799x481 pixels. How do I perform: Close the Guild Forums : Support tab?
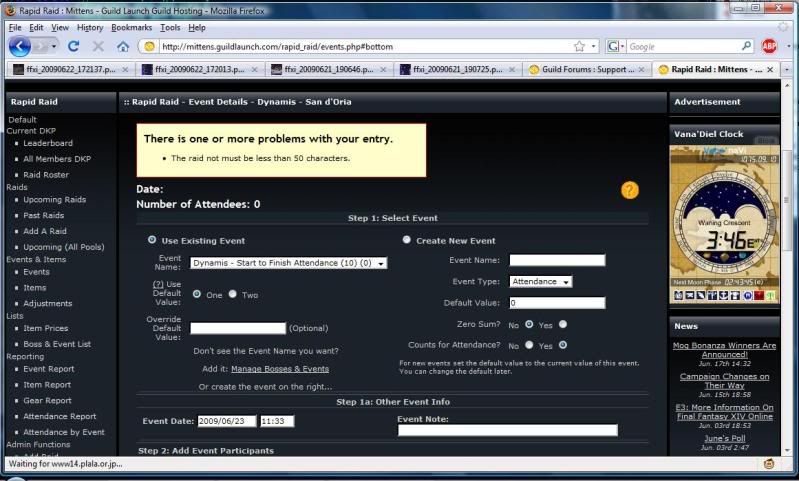click(x=641, y=69)
